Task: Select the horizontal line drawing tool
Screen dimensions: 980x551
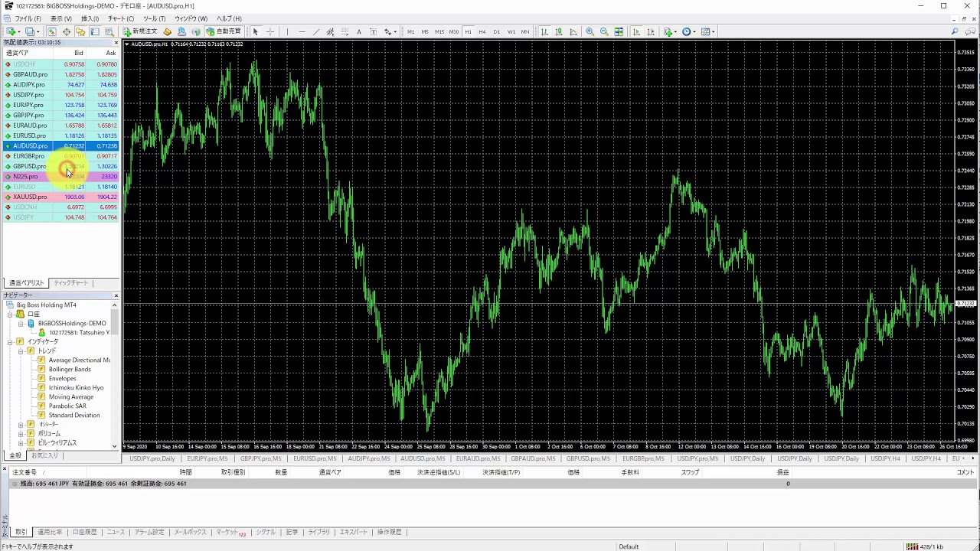Action: pos(302,31)
